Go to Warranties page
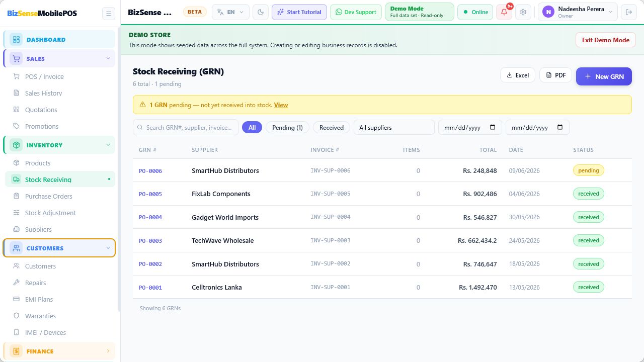This screenshot has height=362, width=644. point(60,316)
